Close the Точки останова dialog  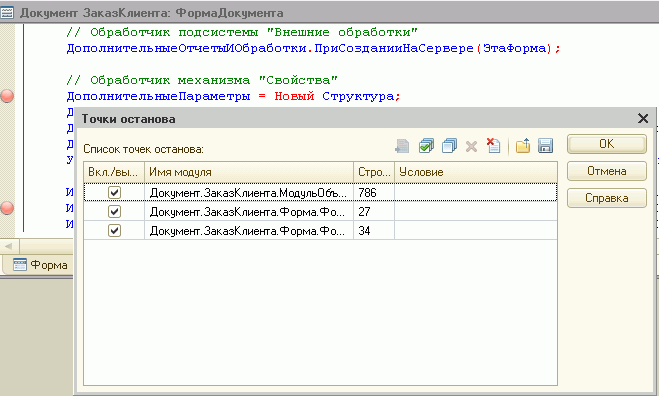(x=643, y=119)
